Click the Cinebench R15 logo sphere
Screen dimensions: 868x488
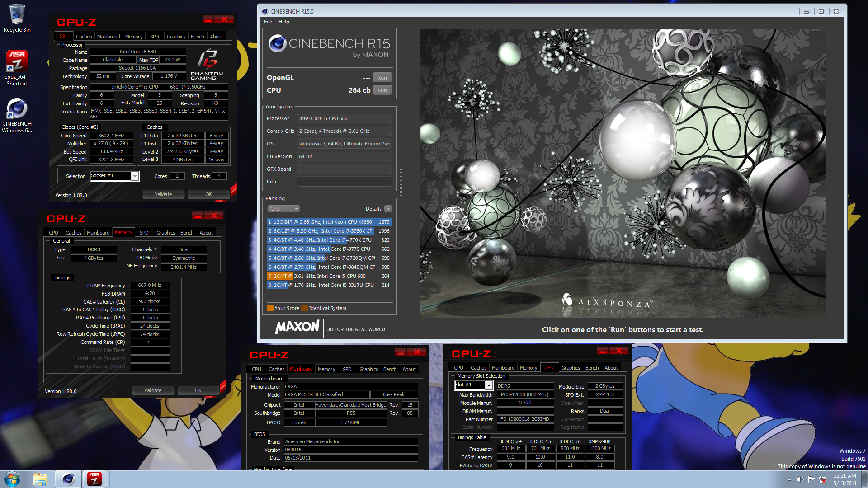(277, 44)
